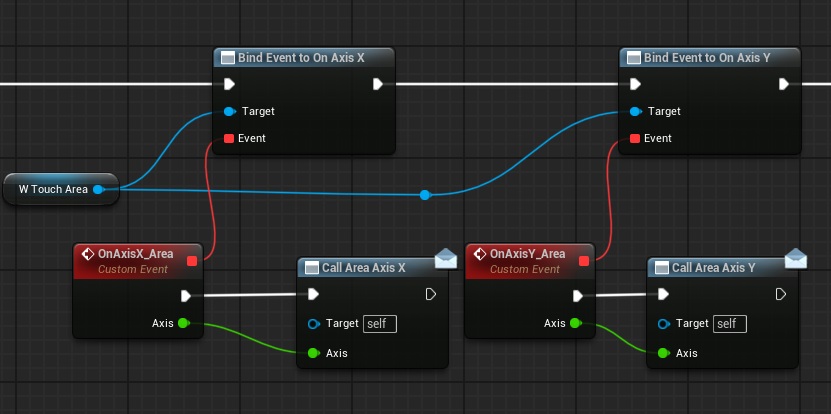
Task: Click function icon in Call Area Axis Y header
Action: point(662,268)
